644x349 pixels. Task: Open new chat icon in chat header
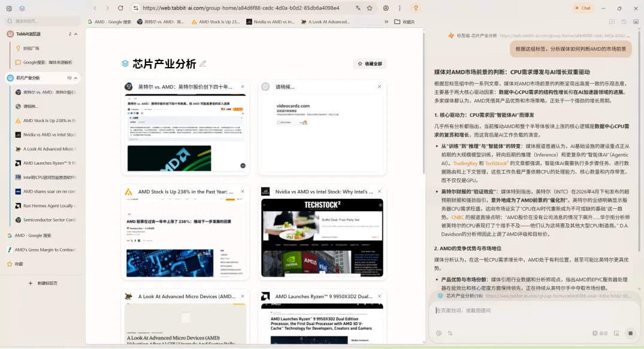pos(612,22)
